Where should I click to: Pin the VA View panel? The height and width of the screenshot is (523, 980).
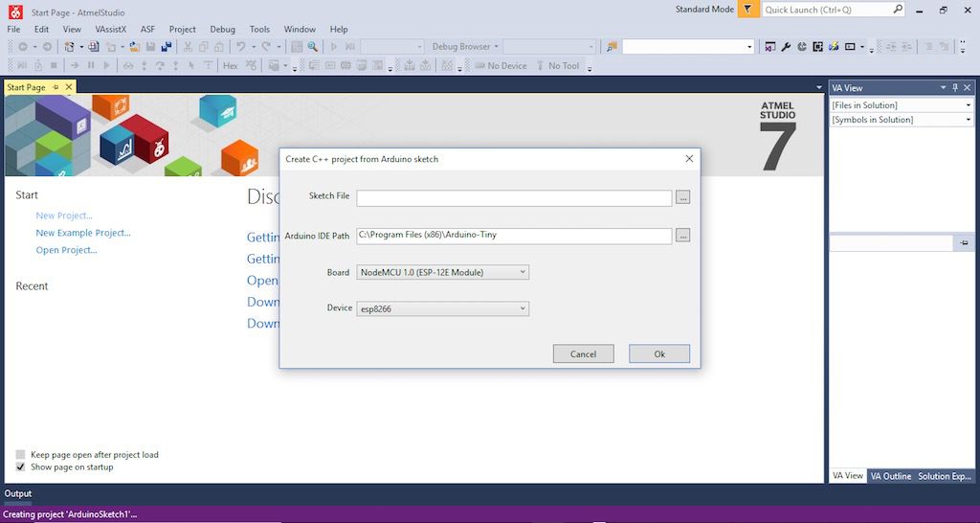(x=955, y=88)
